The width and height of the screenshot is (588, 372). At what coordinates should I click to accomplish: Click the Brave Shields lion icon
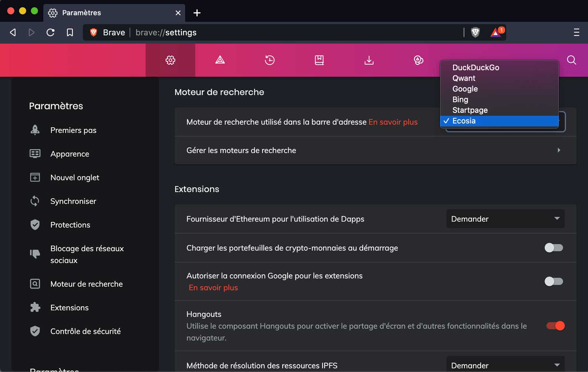pyautogui.click(x=475, y=33)
